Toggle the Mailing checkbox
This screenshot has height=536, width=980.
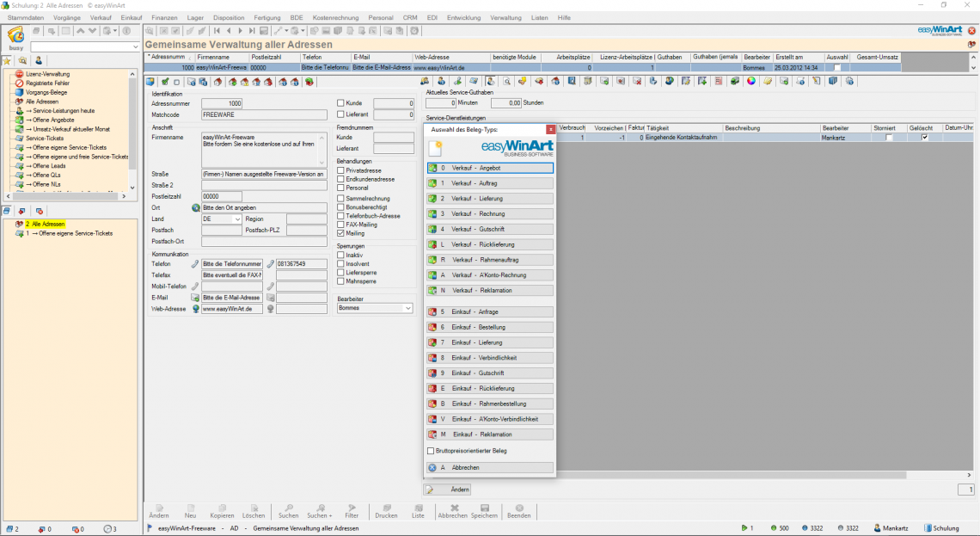[340, 233]
